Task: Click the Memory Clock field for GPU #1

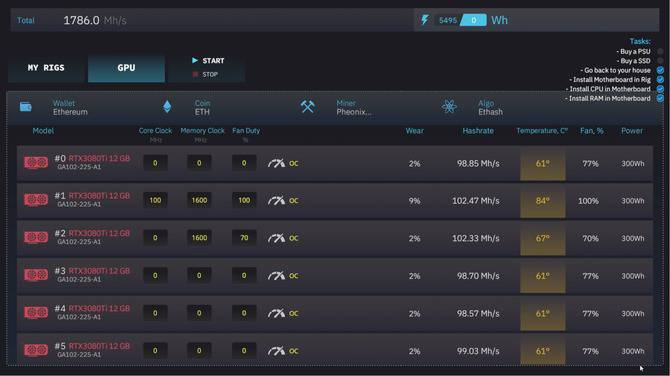Action: pos(199,200)
